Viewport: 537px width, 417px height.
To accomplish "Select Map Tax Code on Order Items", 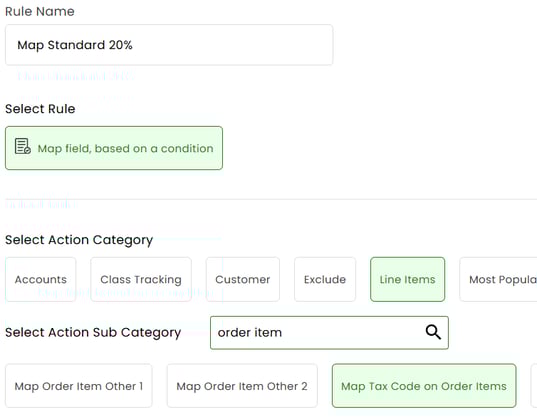I will coord(424,386).
